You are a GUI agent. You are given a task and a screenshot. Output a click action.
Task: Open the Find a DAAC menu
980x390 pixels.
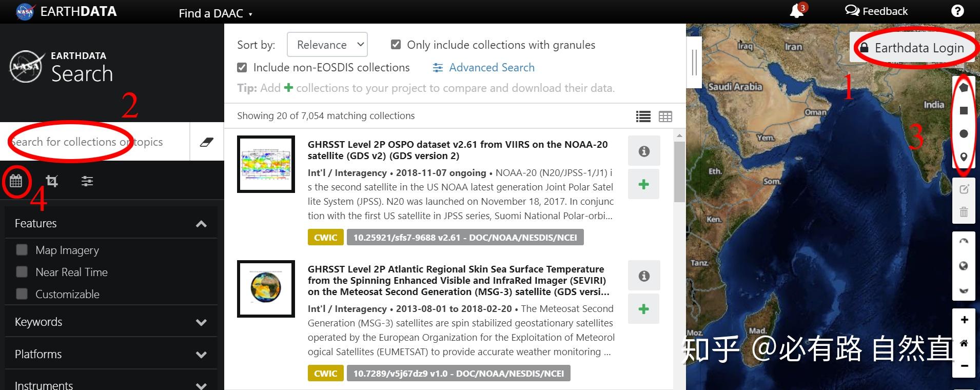point(215,13)
